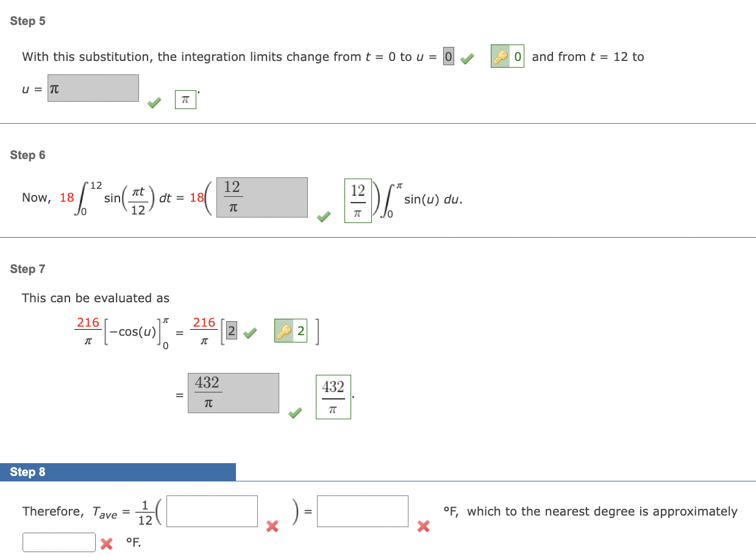This screenshot has width=756, height=557.
Task: Click the green checkmark next to u = 0
Action: 467,57
